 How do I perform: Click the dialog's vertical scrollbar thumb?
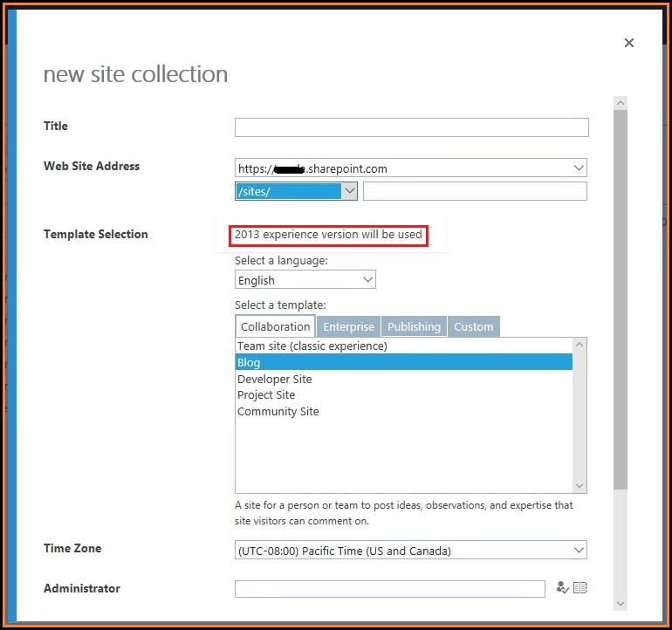621,297
